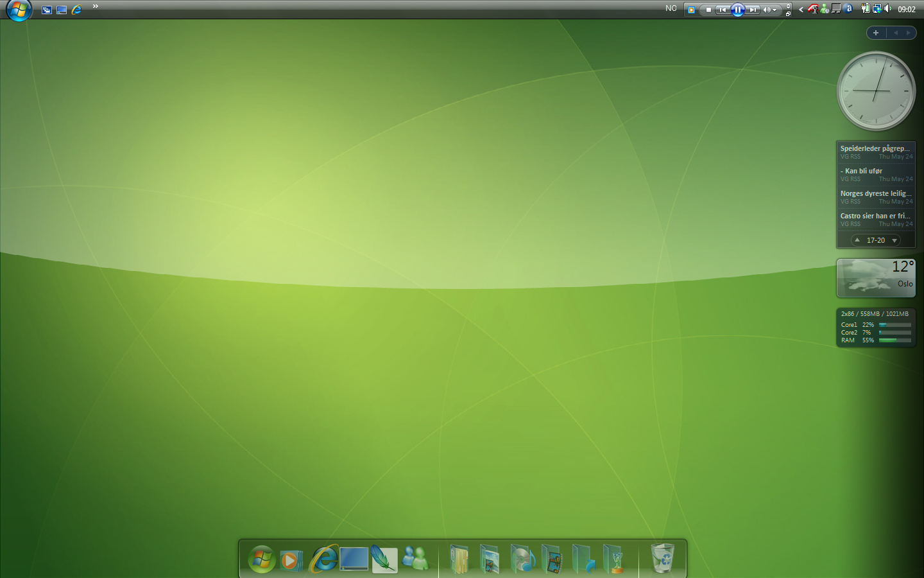
Task: Open Media Player toolbar library icon
Action: [691, 10]
